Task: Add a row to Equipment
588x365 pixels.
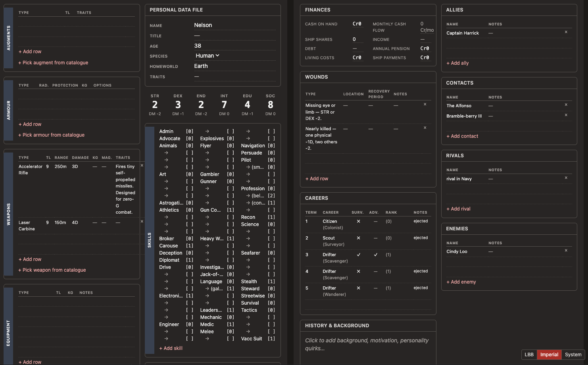Action: click(x=30, y=362)
